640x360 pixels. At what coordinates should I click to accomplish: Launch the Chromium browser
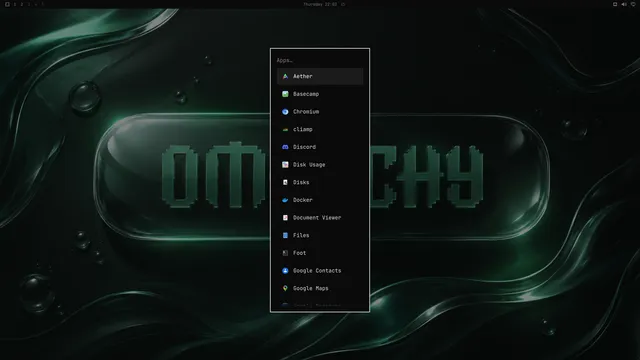[x=320, y=111]
